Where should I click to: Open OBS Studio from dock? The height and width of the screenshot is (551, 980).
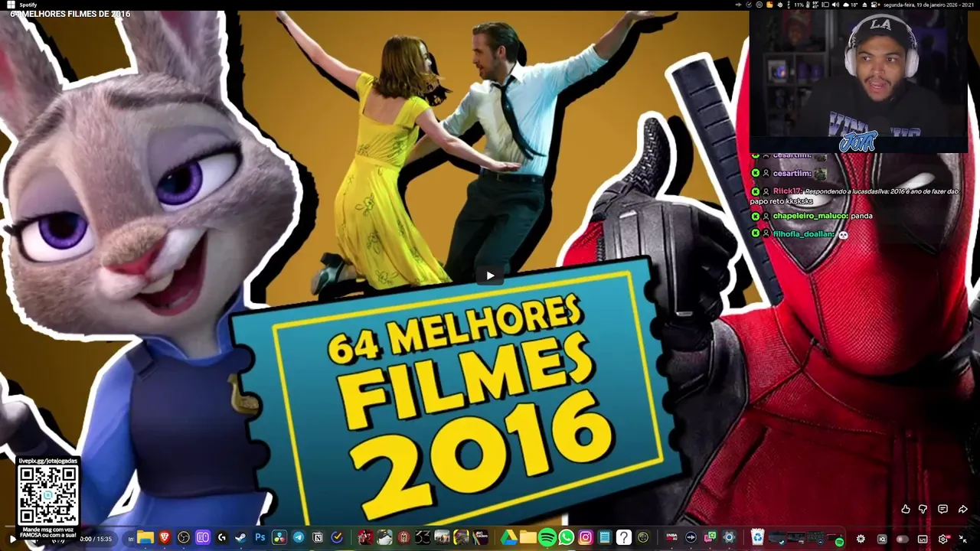pos(184,537)
